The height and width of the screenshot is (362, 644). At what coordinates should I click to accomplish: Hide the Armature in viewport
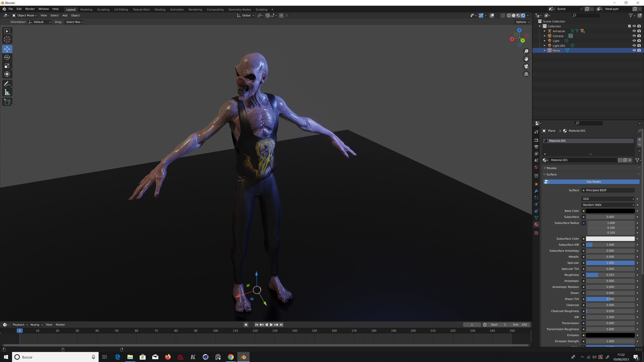[x=634, y=31]
